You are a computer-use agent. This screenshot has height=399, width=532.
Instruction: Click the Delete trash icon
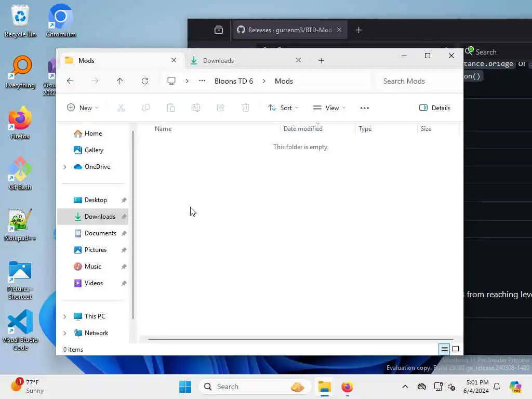click(246, 108)
